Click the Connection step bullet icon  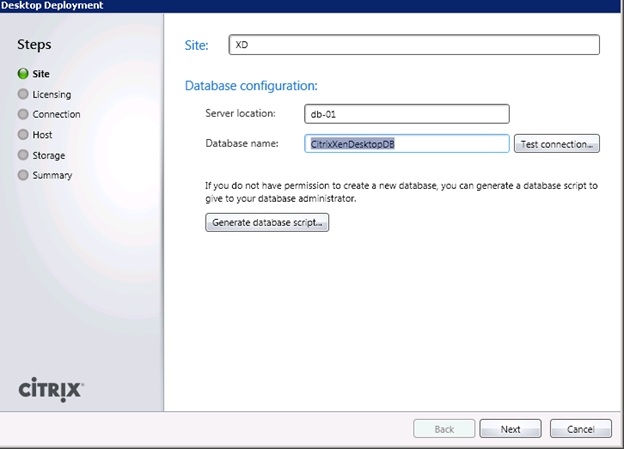(23, 114)
